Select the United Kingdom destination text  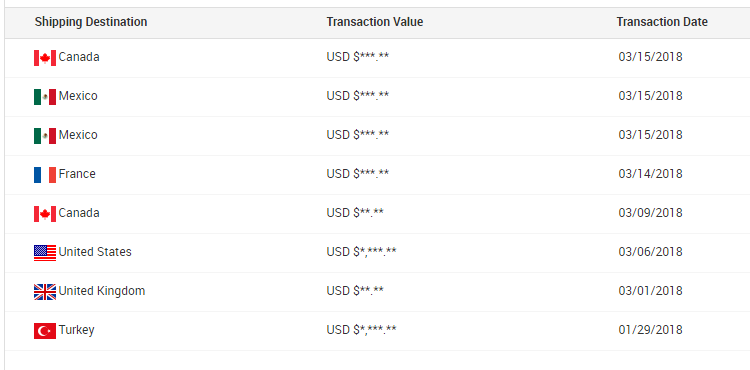pos(102,291)
